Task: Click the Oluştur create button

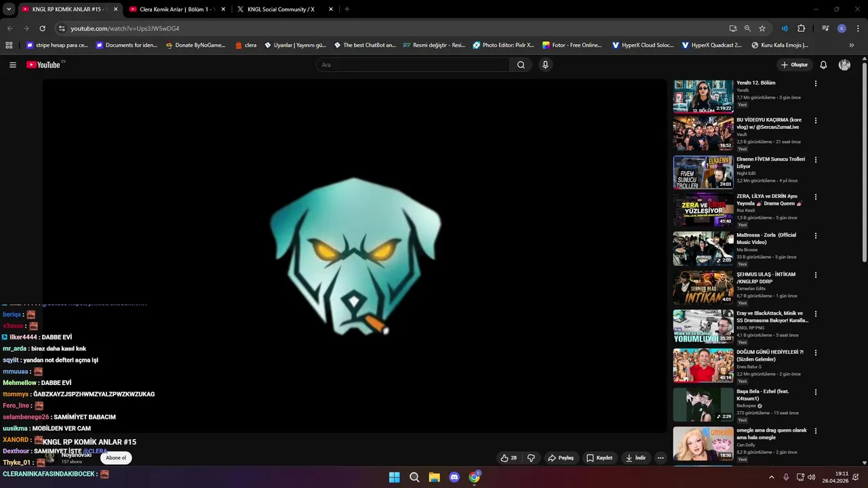Action: point(794,65)
